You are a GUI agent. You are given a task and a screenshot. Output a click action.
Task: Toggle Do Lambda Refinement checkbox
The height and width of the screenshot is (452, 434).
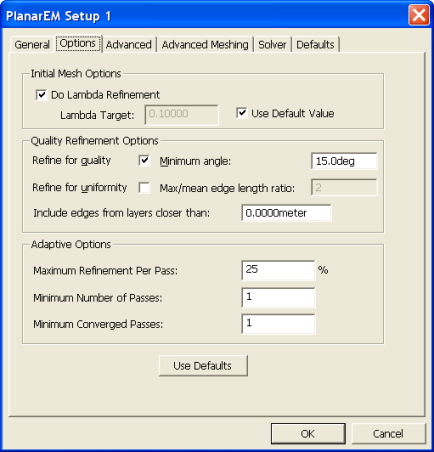pos(41,95)
